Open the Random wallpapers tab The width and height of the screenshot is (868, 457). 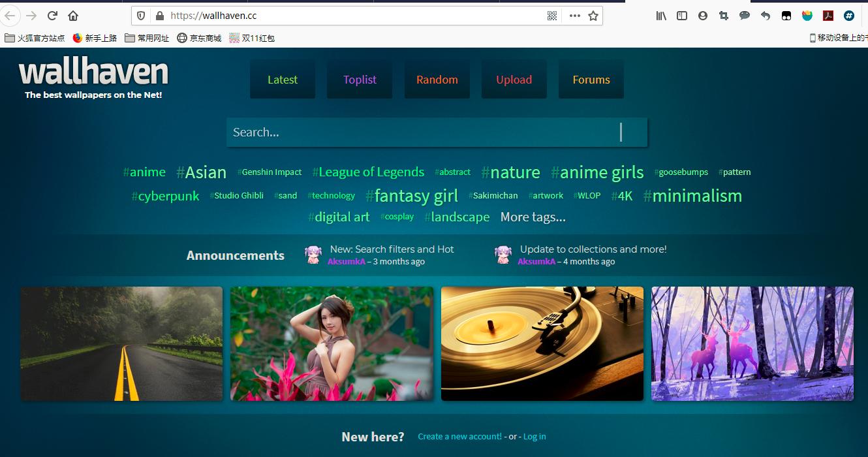[x=437, y=80]
